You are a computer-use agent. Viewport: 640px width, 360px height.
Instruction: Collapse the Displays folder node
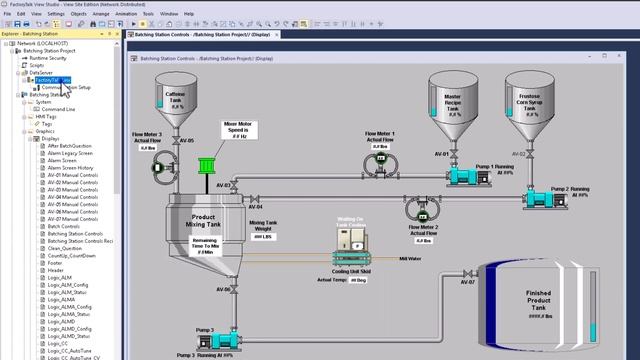point(30,139)
